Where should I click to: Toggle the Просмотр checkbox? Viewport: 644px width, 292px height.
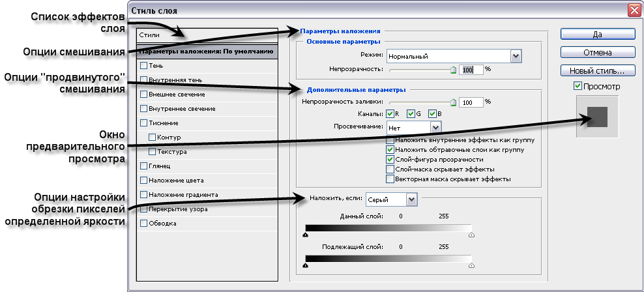(x=578, y=86)
